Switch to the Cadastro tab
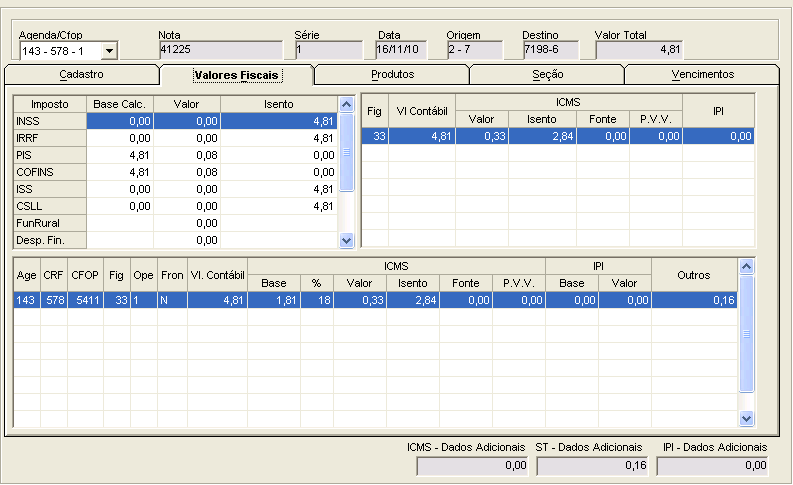Viewport: 793px width, 485px height. point(81,74)
